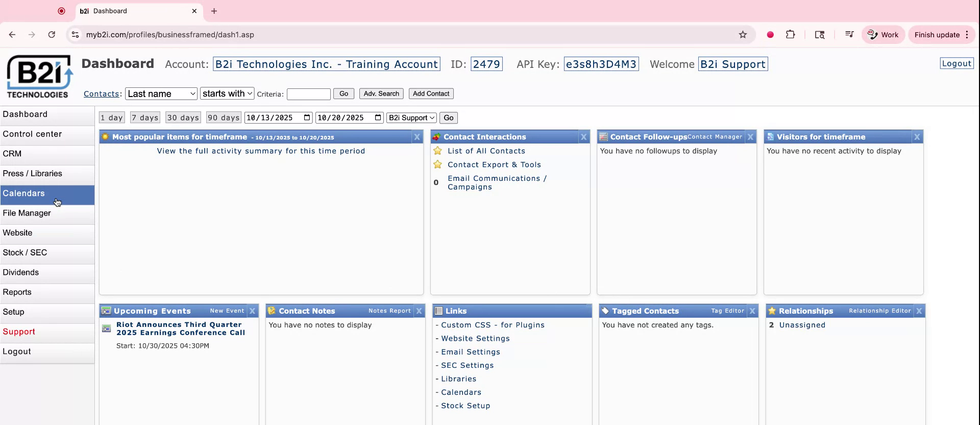980x425 pixels.
Task: Click the Tagged Contacts tag icon
Action: [605, 311]
